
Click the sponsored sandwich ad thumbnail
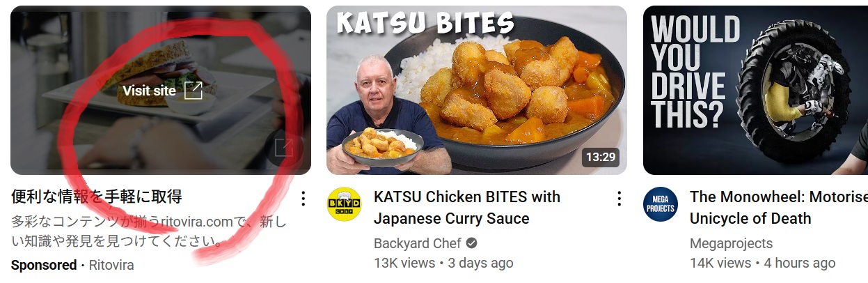tap(161, 90)
